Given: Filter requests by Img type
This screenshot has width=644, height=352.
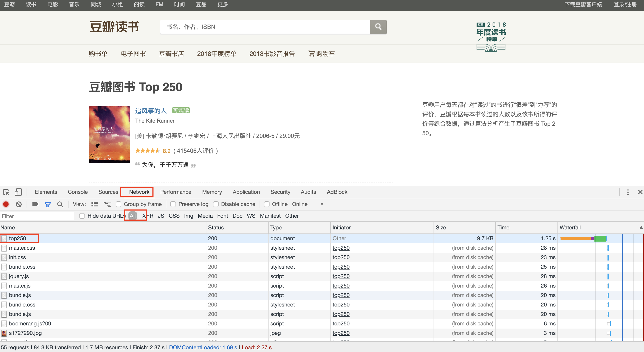Looking at the screenshot, I should click(189, 216).
